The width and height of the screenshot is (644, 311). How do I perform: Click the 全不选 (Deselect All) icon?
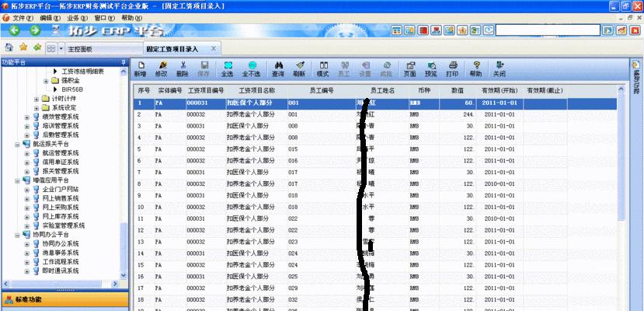point(252,69)
